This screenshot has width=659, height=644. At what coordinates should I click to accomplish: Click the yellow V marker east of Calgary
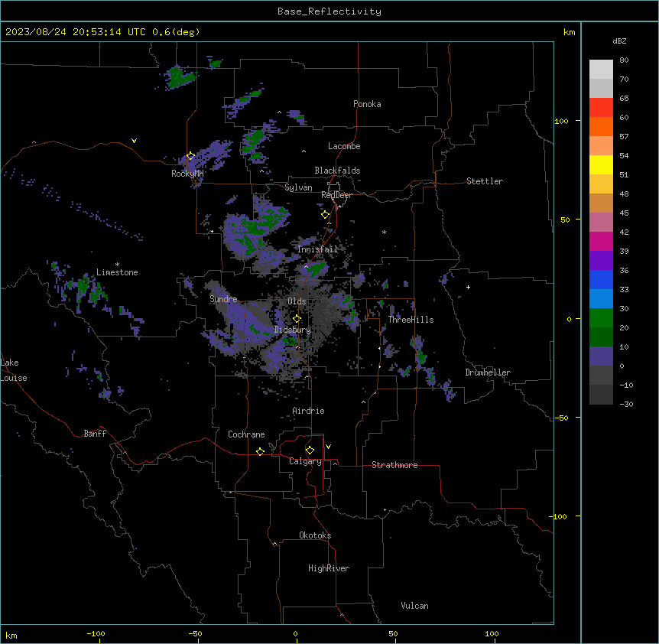pyautogui.click(x=328, y=447)
